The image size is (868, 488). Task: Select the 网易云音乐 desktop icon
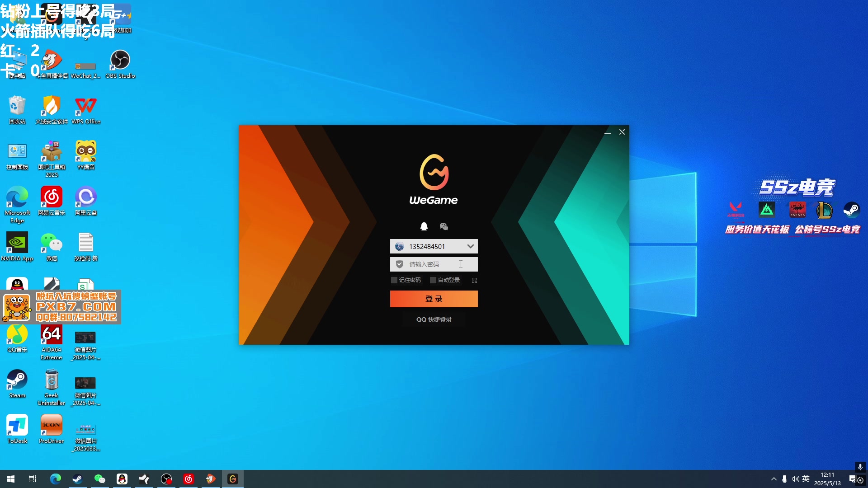52,201
